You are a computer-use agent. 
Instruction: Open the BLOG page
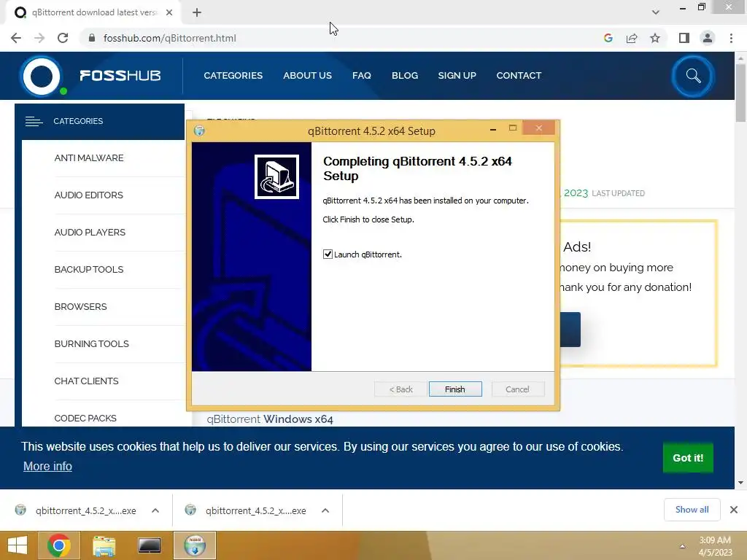(404, 76)
